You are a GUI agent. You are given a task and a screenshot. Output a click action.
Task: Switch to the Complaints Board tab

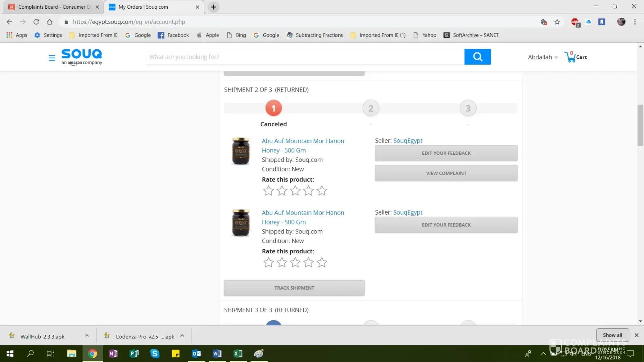[x=54, y=7]
